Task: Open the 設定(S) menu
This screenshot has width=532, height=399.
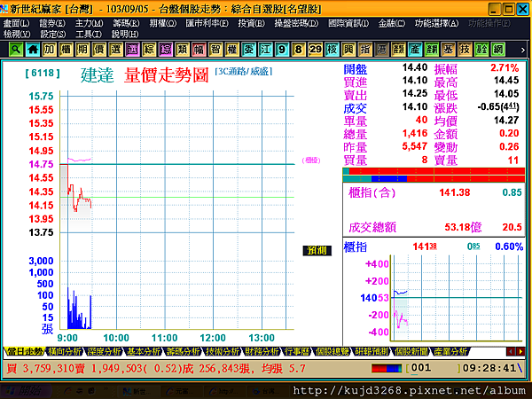Action: pyautogui.click(x=53, y=34)
